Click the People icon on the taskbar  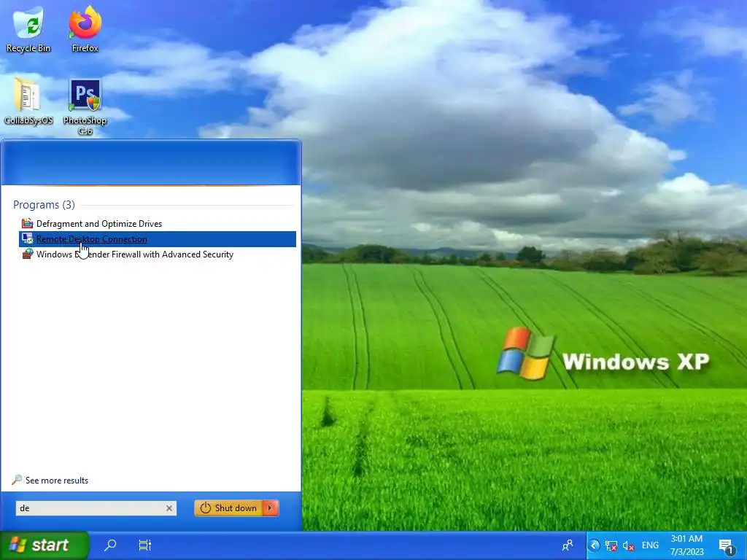[x=568, y=545]
